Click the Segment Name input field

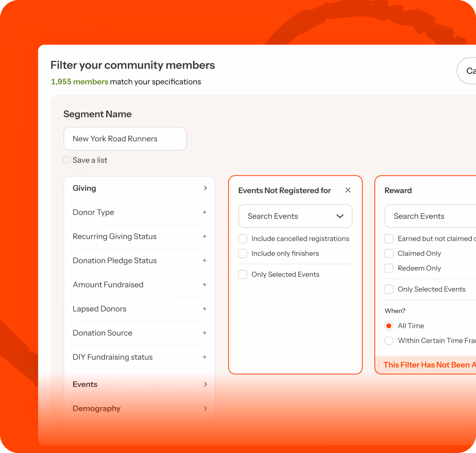[125, 139]
